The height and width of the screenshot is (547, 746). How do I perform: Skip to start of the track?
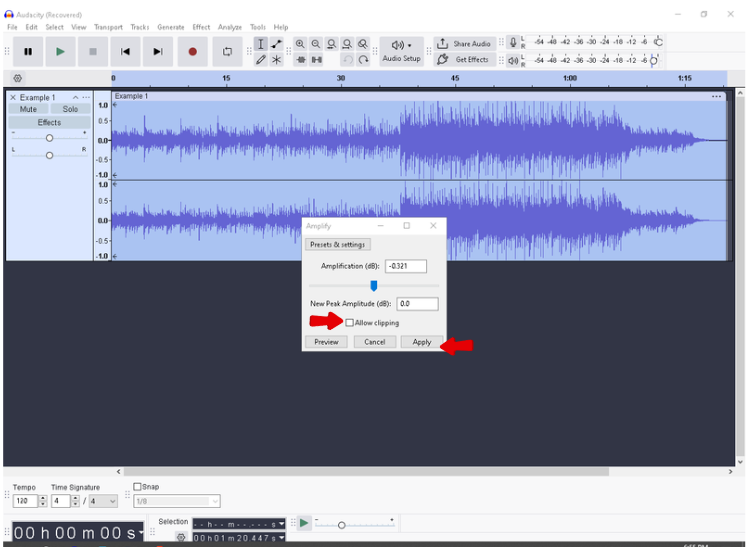coord(125,51)
